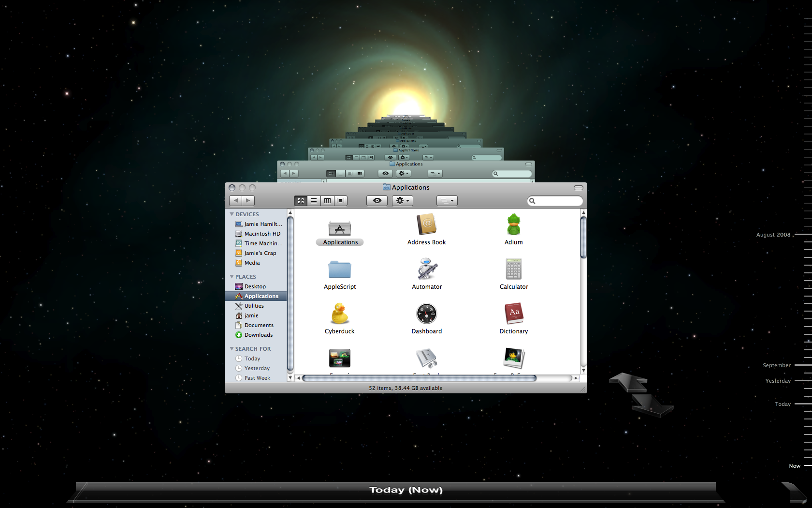Switch to list view mode

tap(314, 201)
